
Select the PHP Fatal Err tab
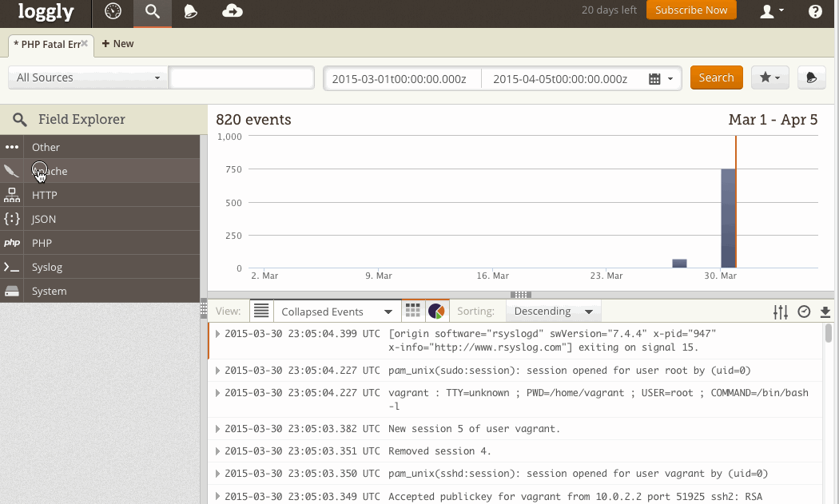point(48,45)
